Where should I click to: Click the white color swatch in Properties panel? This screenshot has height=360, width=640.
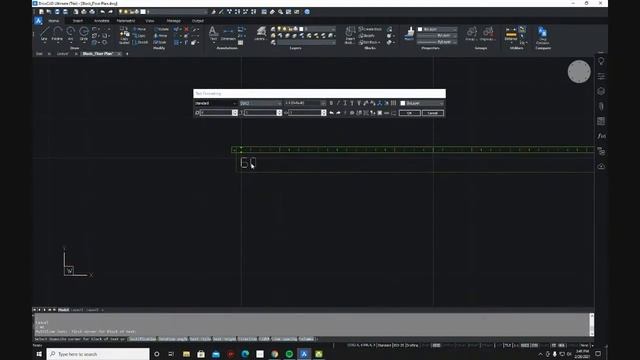point(420,29)
